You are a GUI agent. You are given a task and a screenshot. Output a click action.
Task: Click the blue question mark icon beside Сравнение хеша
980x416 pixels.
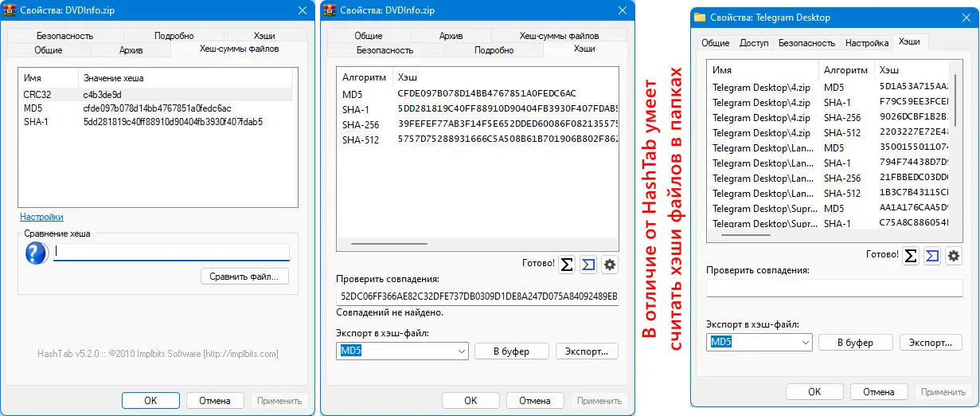(36, 253)
